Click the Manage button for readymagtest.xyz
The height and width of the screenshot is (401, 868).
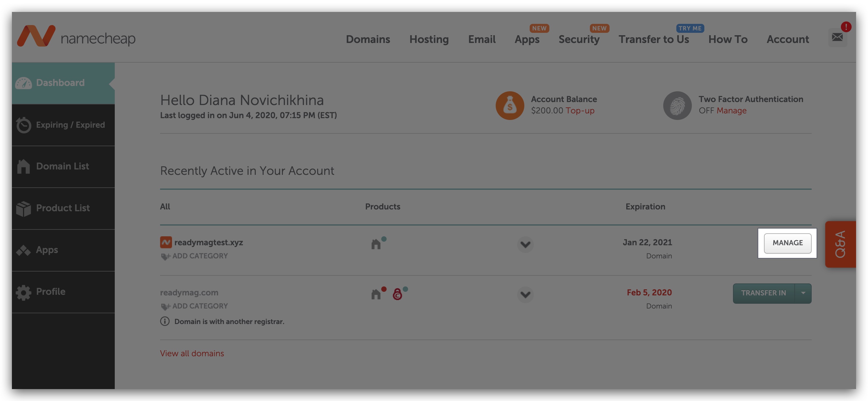(x=788, y=243)
